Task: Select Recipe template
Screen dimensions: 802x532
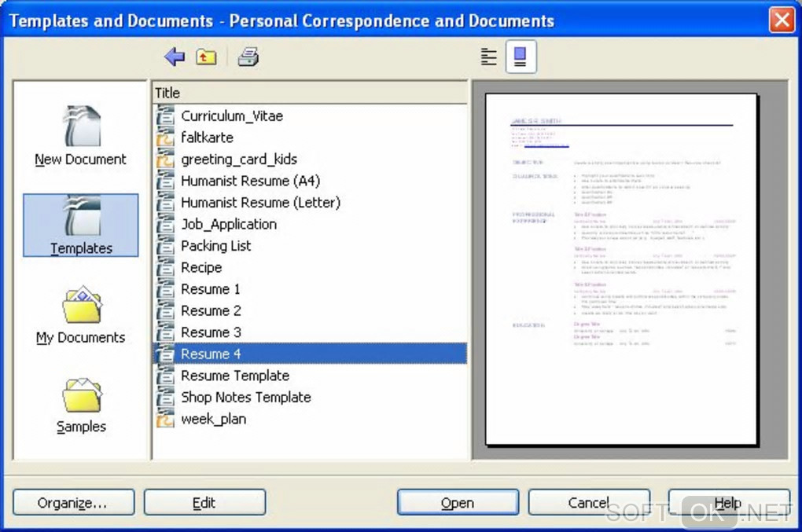Action: (x=310, y=267)
